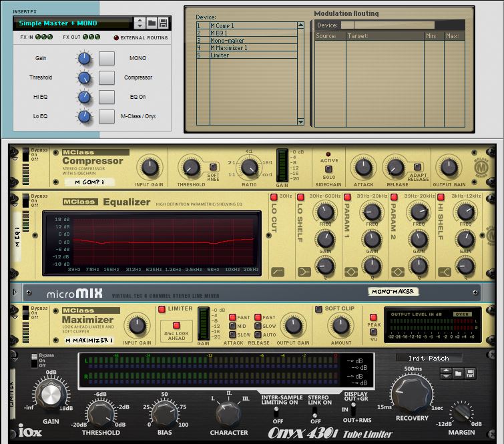Save the Simple Master + MONO patch

(163, 23)
